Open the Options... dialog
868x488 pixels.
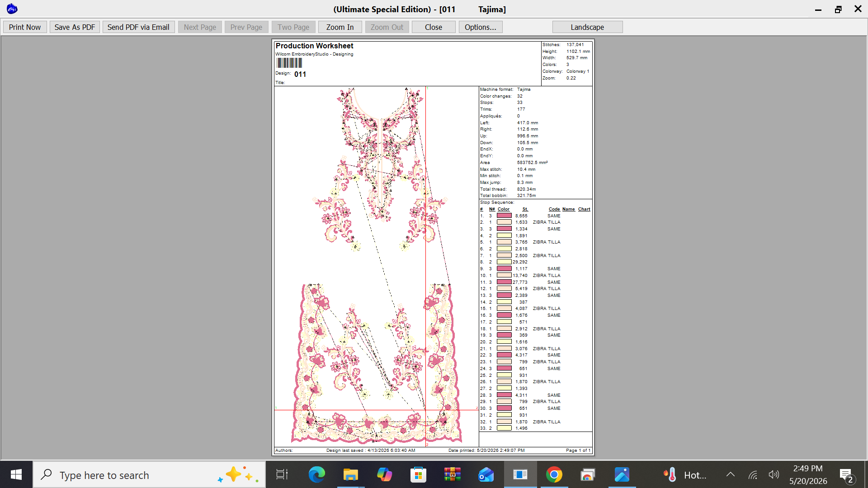(481, 27)
